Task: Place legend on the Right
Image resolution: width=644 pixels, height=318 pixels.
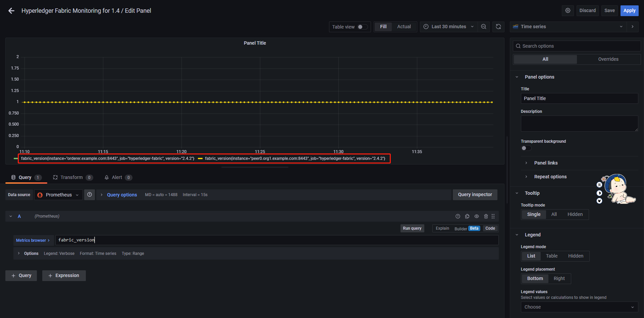Action: [559, 278]
